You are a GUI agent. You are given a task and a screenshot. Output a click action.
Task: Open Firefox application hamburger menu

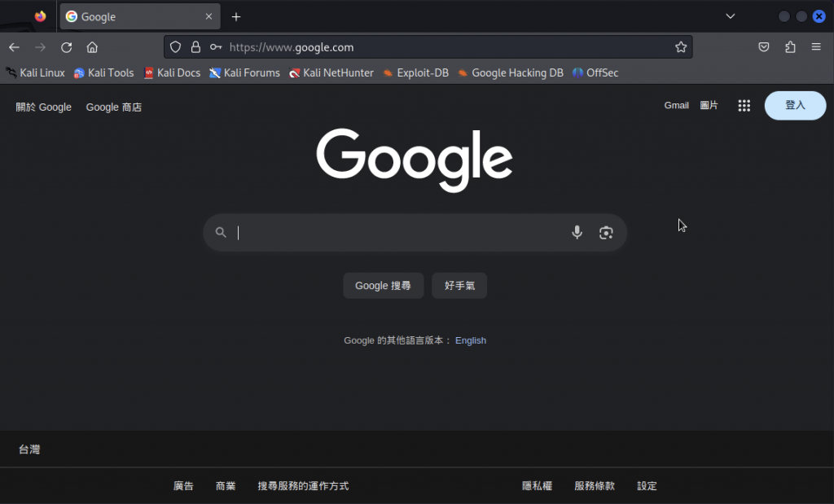click(x=816, y=47)
